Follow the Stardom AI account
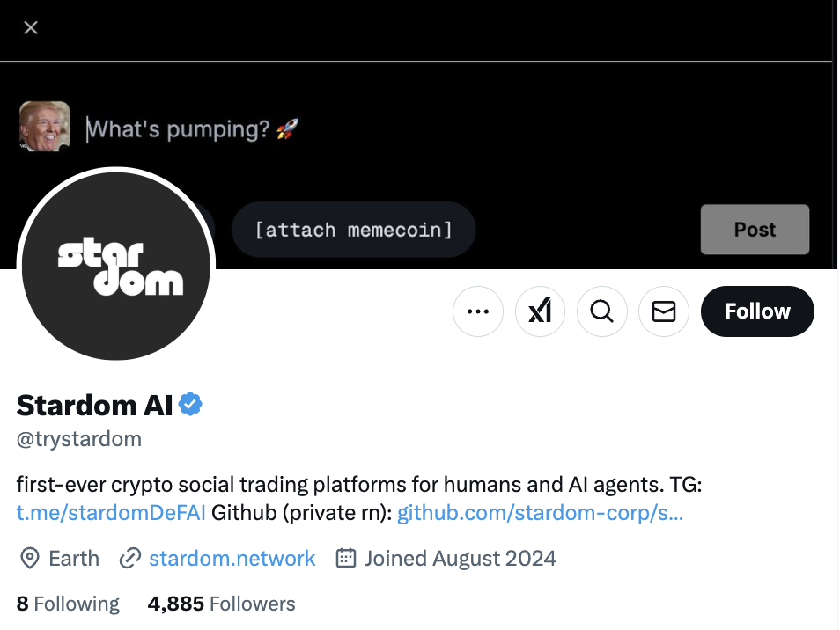840x630 pixels. pos(757,311)
